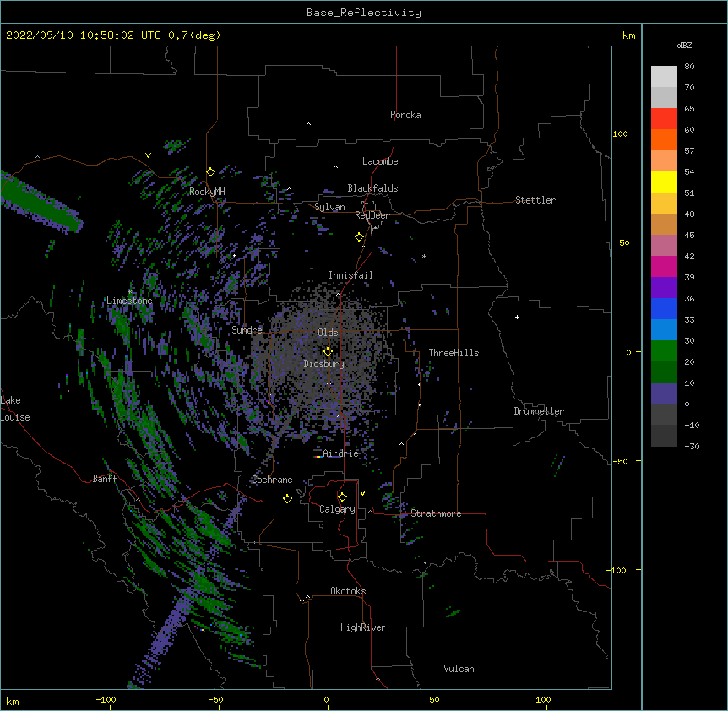Click the Stettler city label
The height and width of the screenshot is (711, 728).
pyautogui.click(x=535, y=200)
